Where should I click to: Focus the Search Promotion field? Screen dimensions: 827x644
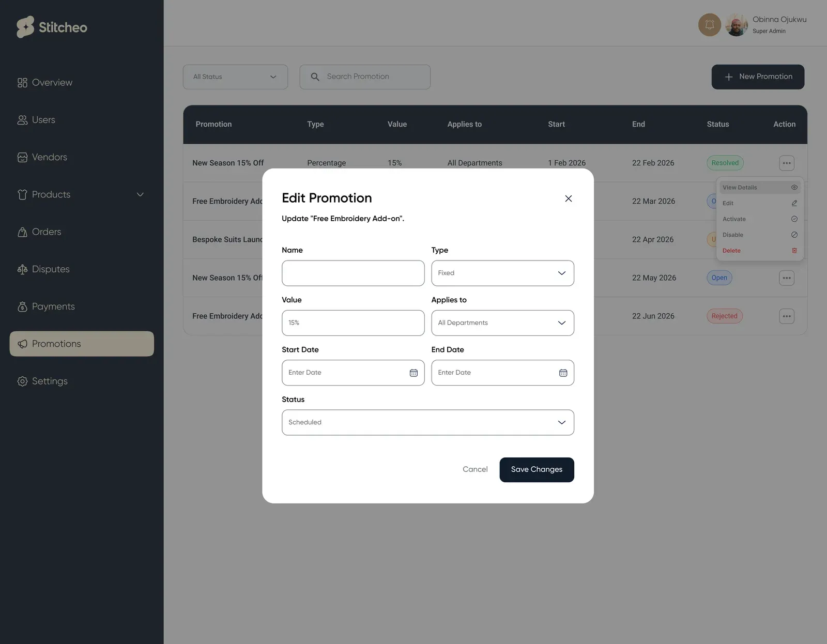pyautogui.click(x=365, y=77)
